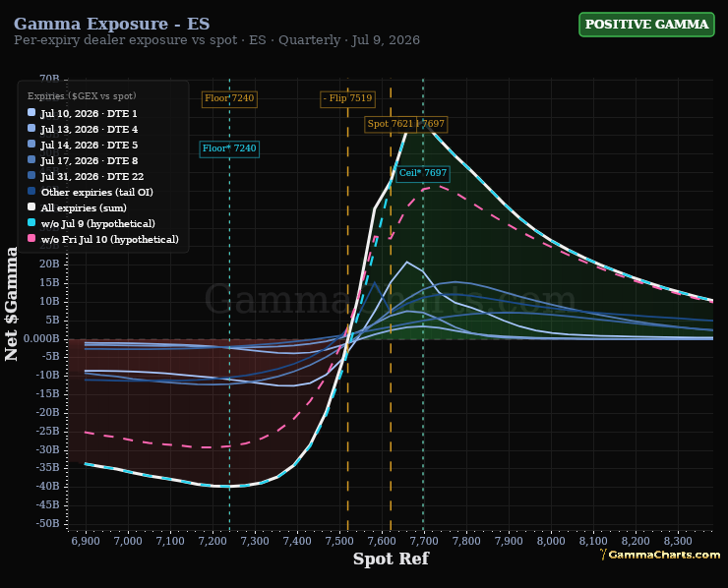Click the x-axis tick label '7,200'
Image resolution: width=728 pixels, height=588 pixels.
pyautogui.click(x=212, y=541)
